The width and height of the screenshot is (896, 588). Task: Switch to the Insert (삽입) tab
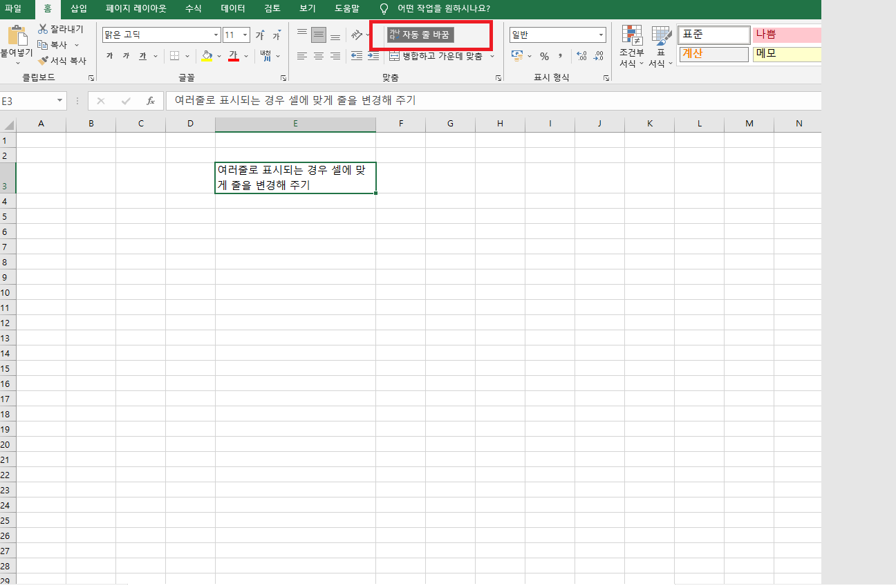(x=79, y=9)
